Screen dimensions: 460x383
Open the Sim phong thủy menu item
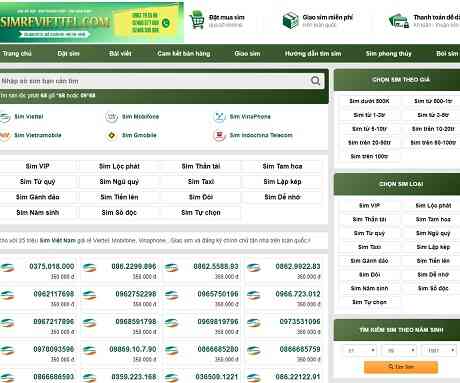(x=388, y=53)
